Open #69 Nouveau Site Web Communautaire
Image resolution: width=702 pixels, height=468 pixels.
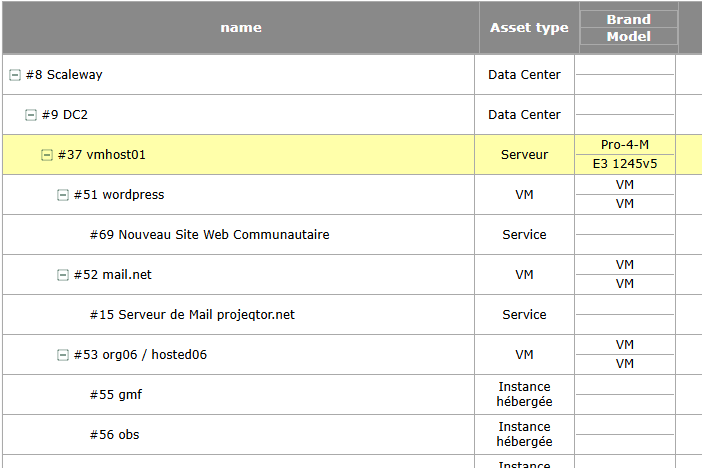[209, 235]
